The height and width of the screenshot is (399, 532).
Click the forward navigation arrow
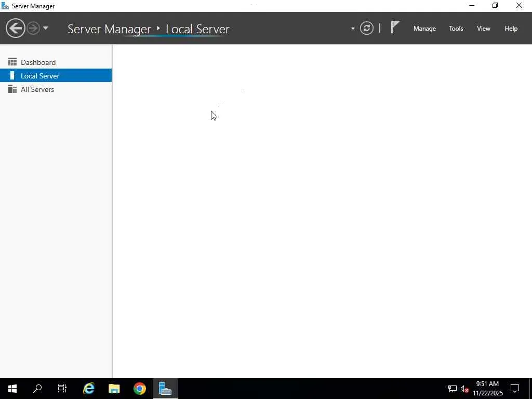click(33, 28)
